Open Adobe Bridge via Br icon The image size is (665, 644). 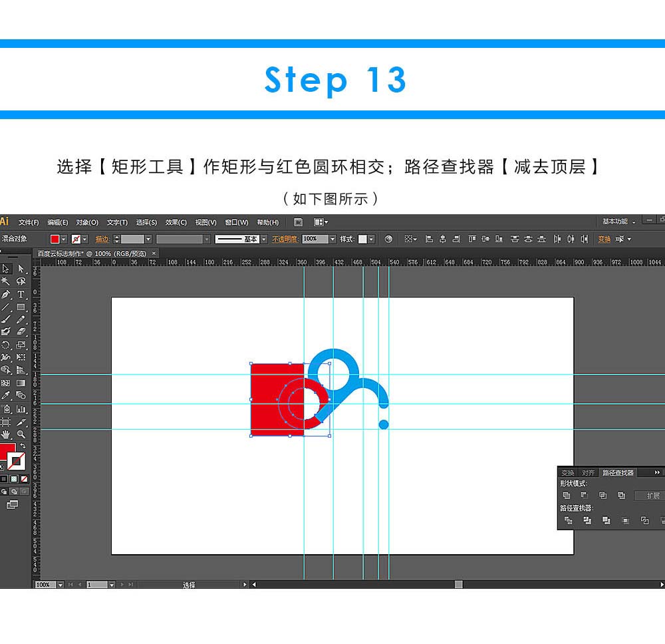[x=298, y=222]
